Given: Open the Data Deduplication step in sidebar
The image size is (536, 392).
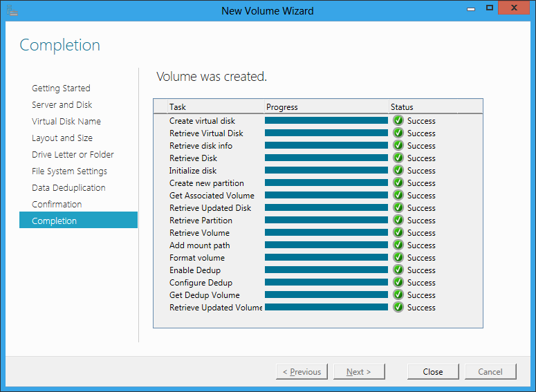Looking at the screenshot, I should tap(68, 187).
